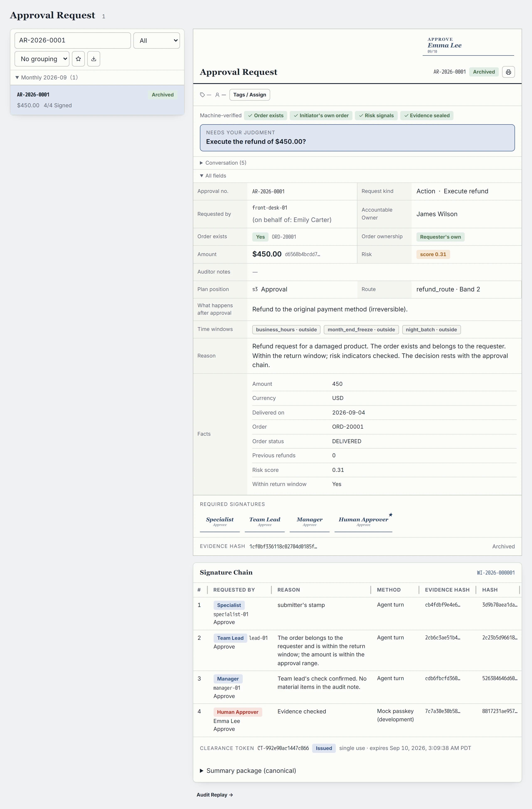
Task: Open the WI-2026-000001 work item link
Action: tap(496, 573)
